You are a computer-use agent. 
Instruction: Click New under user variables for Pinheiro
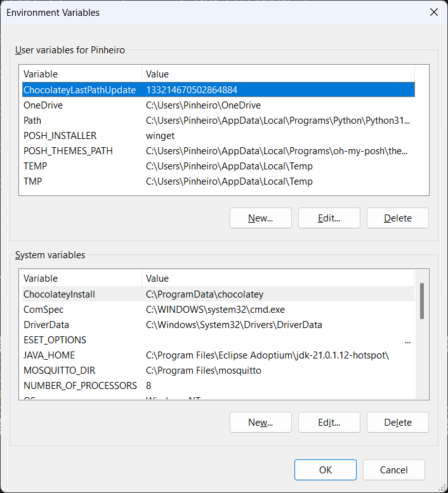click(261, 218)
